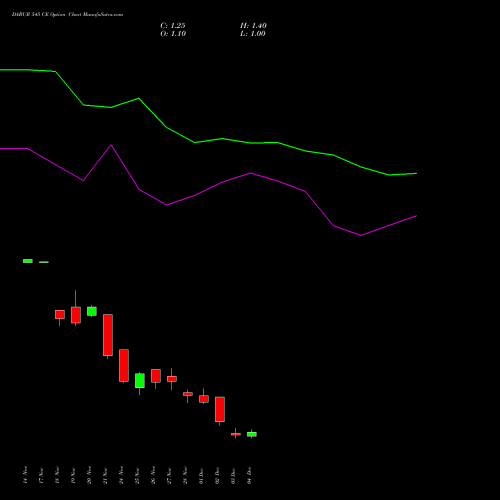Select the small green candlestick for 14 Nov
The height and width of the screenshot is (500, 500).
[28, 261]
